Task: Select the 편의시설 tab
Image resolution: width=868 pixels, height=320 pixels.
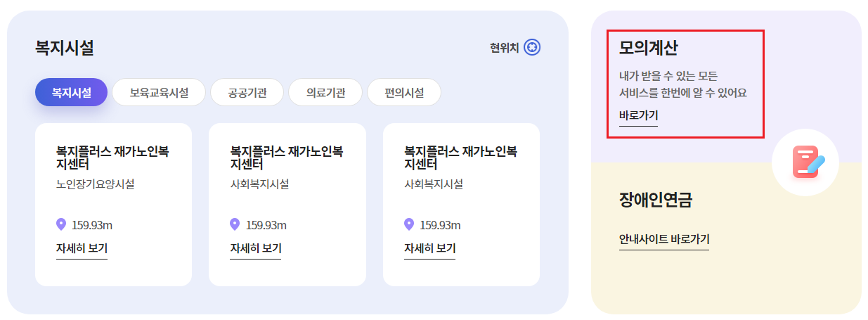Action: [404, 92]
